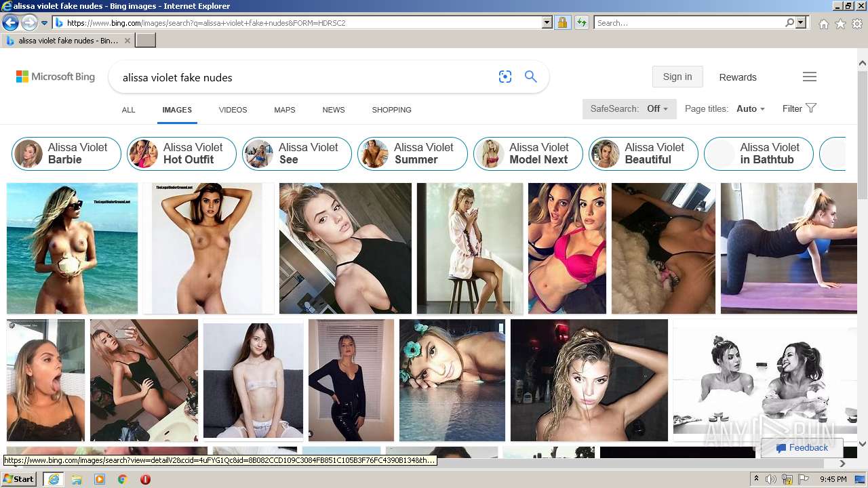Click the horizontal scrollbar right arrow
The image size is (868, 488).
[842, 464]
